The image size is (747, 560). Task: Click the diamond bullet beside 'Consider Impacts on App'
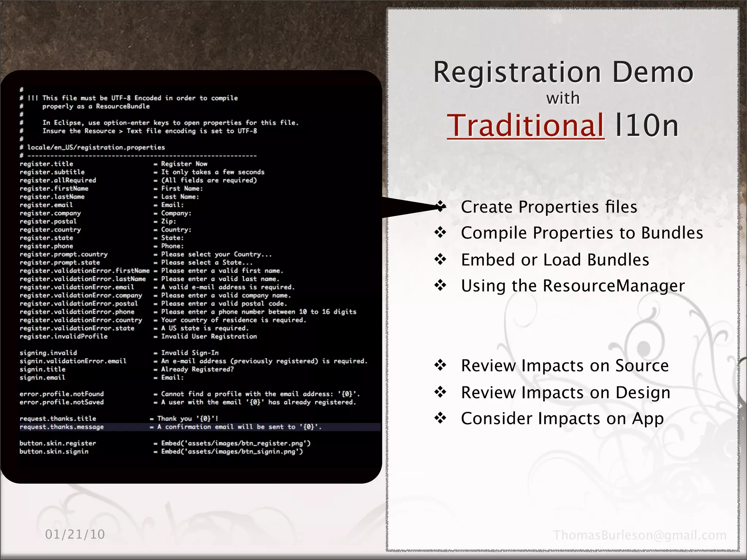440,418
